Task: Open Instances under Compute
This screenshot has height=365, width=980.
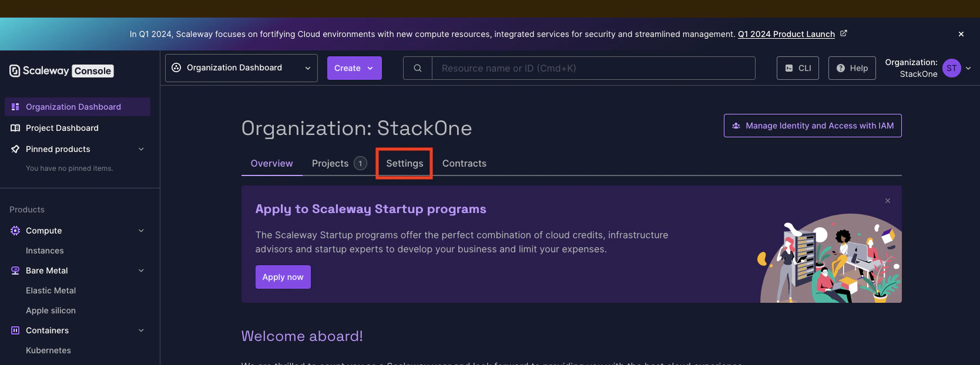Action: [x=45, y=251]
